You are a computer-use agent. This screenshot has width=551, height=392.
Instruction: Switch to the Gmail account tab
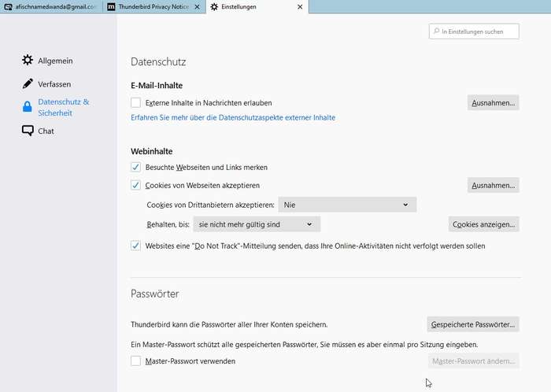55,6
